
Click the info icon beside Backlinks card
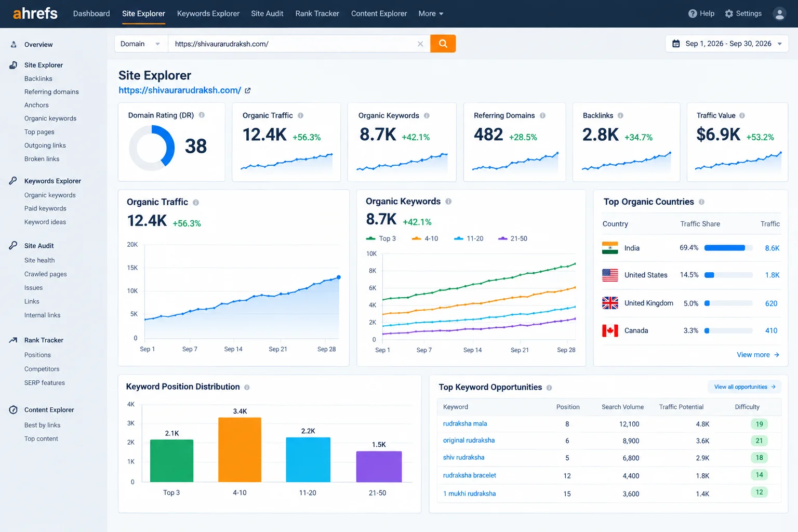point(620,115)
